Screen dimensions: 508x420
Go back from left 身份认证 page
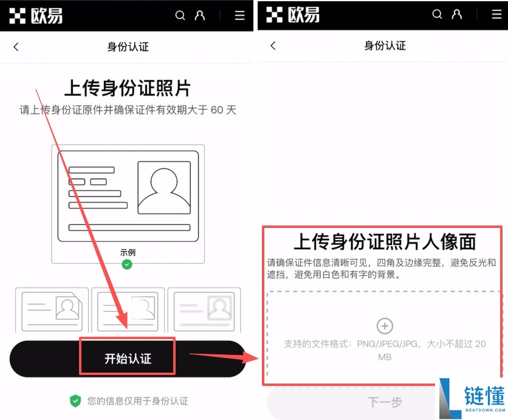click(x=16, y=47)
